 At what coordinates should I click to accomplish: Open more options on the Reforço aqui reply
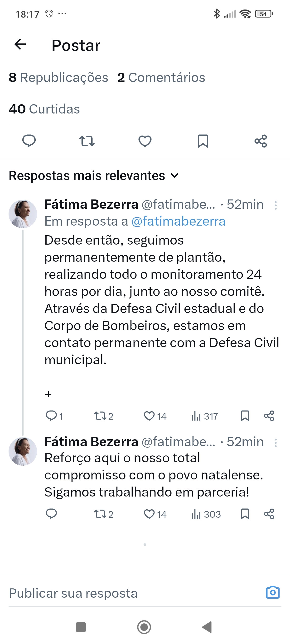pos(275,443)
